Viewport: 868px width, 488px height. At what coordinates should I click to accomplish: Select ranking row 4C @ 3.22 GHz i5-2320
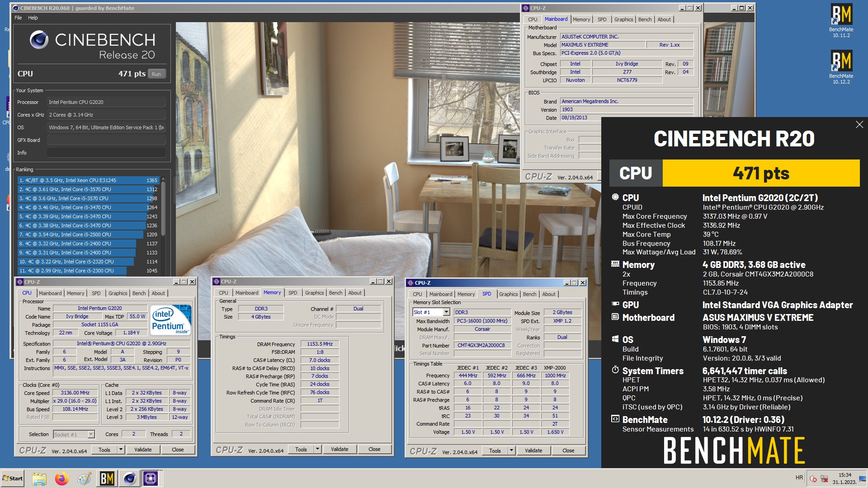[x=88, y=262]
